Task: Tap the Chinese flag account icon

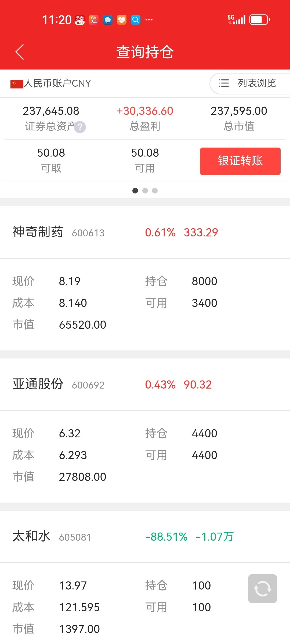Action: (17, 84)
